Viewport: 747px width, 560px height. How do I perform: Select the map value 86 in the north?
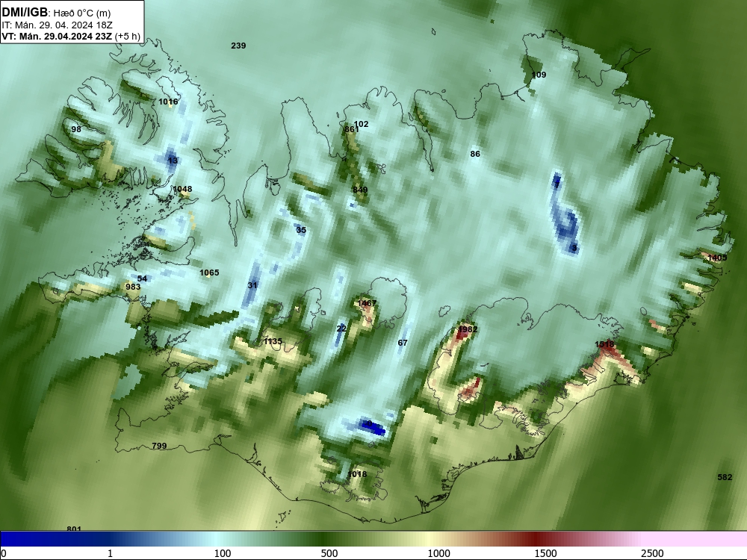click(475, 154)
